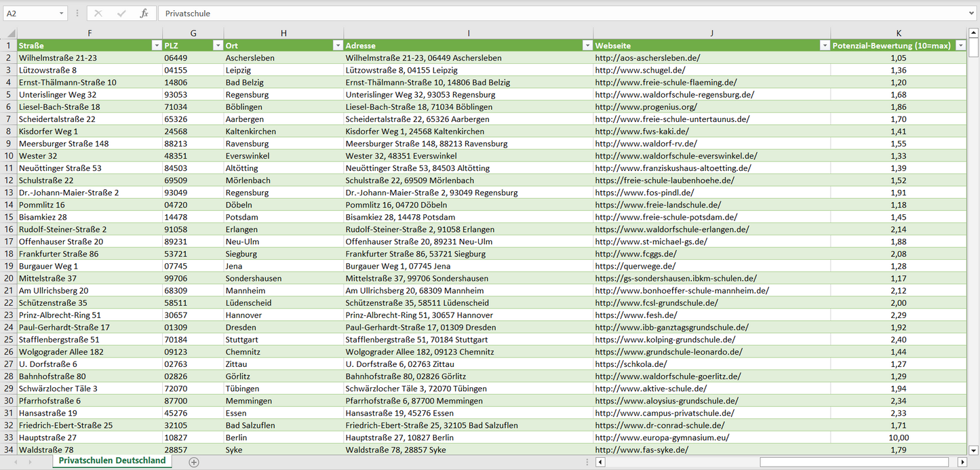Screen dimensions: 980x470
Task: Click the horizontal scrollbar right arrow
Action: [962, 462]
